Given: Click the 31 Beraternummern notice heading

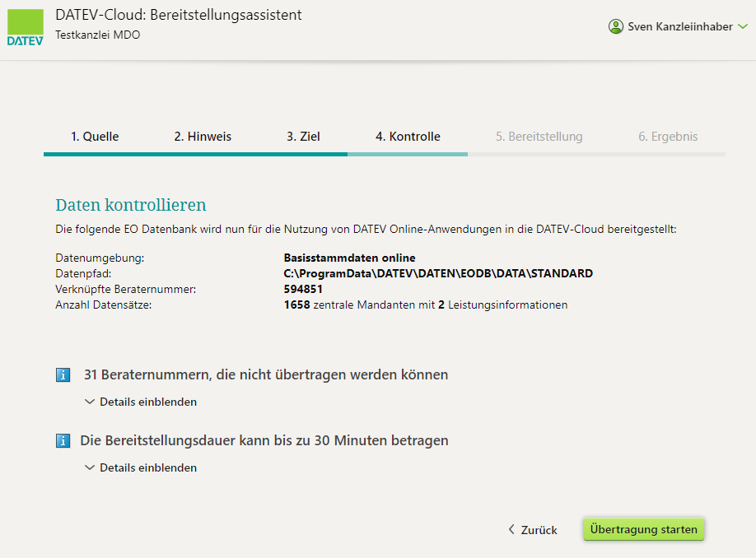Looking at the screenshot, I should (266, 374).
